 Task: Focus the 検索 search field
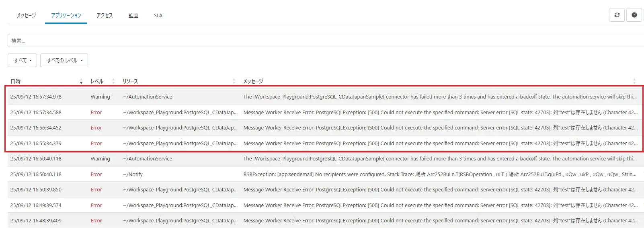(x=326, y=41)
